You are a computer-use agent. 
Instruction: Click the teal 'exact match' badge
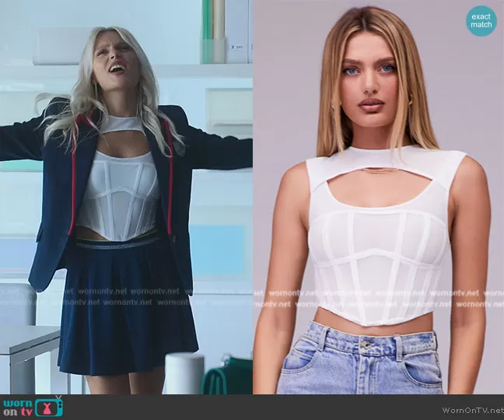click(x=481, y=21)
